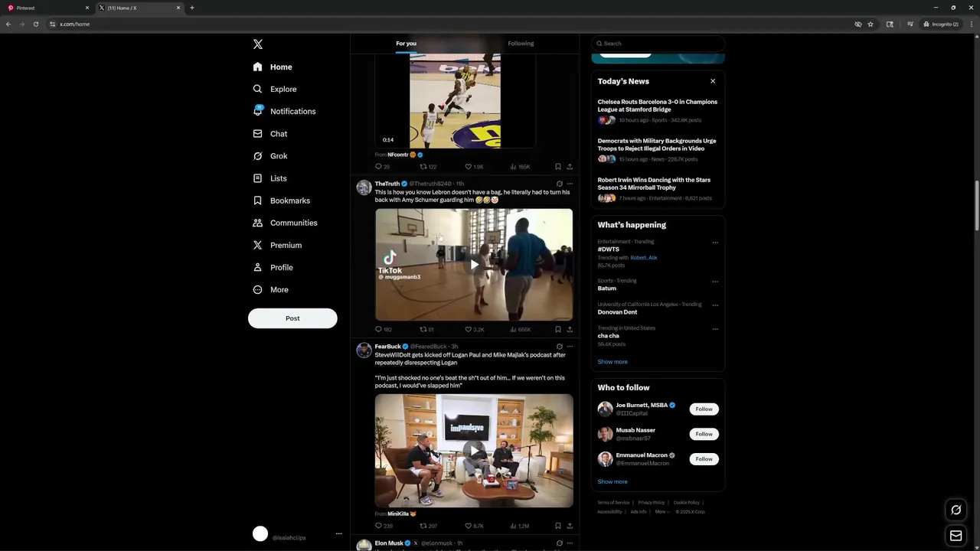Bookmark FearBuck's post

[558, 526]
